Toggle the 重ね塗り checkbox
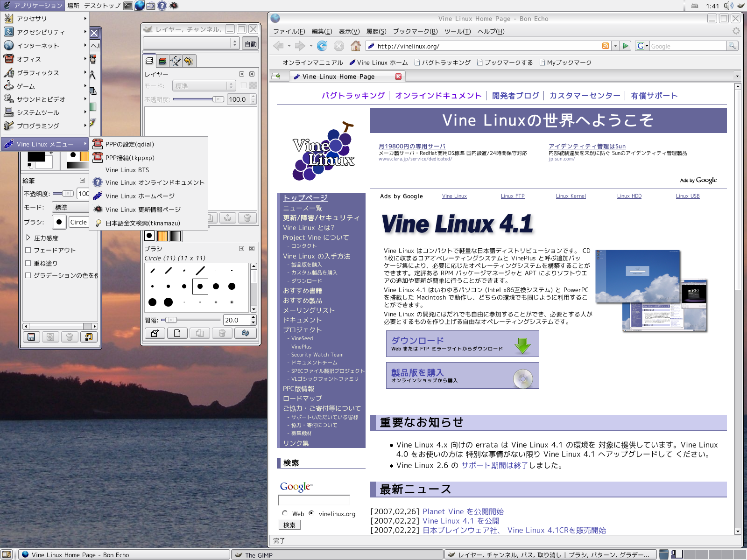The width and height of the screenshot is (747, 560). [x=28, y=263]
